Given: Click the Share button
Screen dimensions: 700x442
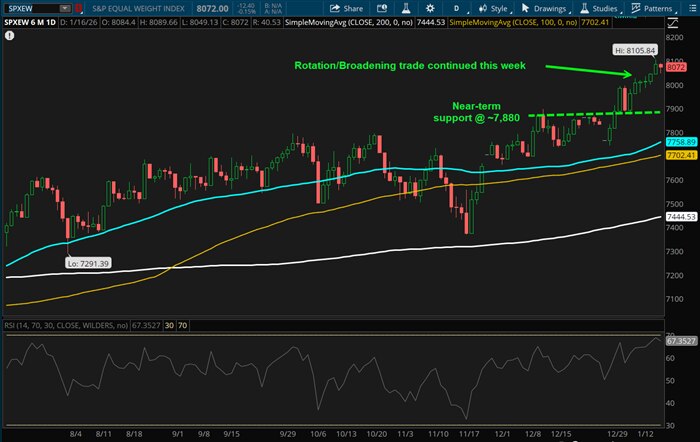Looking at the screenshot, I should (346, 8).
